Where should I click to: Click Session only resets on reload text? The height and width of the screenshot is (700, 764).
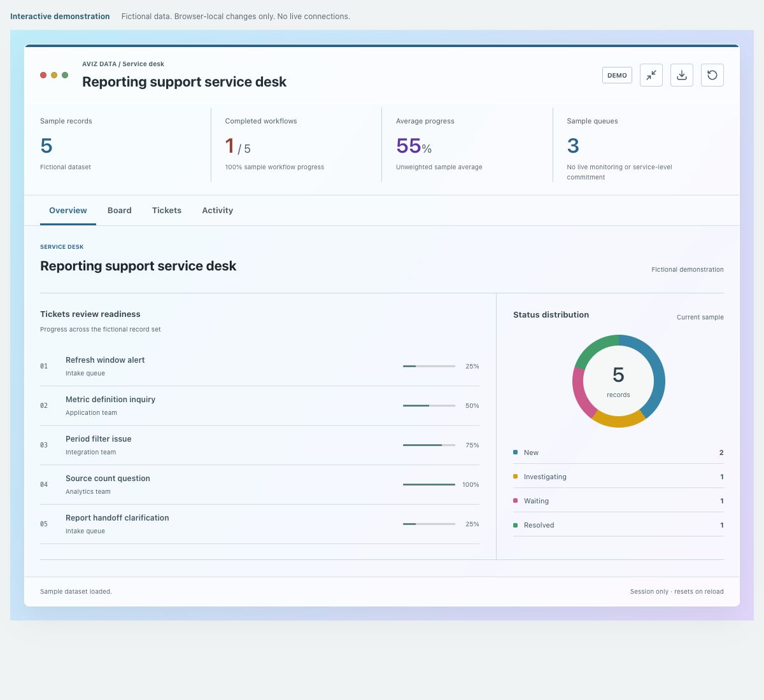[x=677, y=591]
